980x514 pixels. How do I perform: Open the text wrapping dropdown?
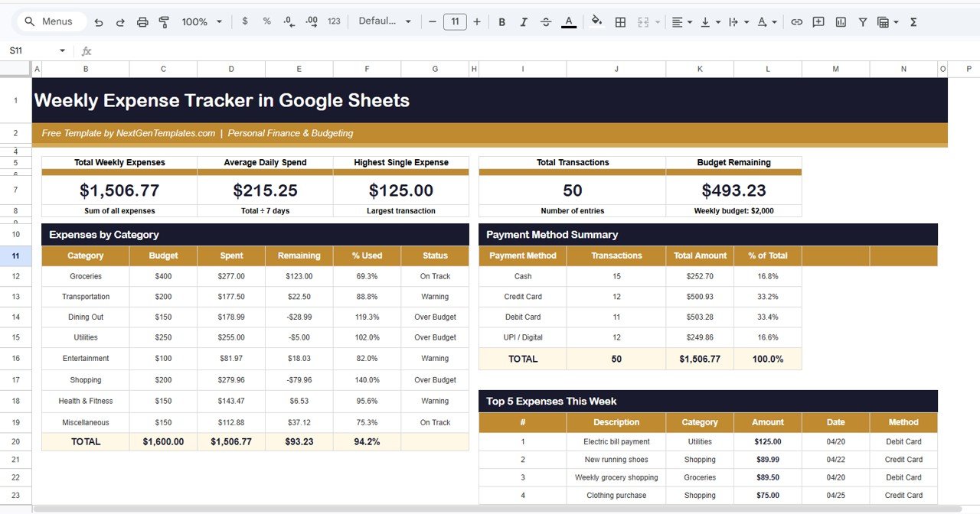(739, 22)
